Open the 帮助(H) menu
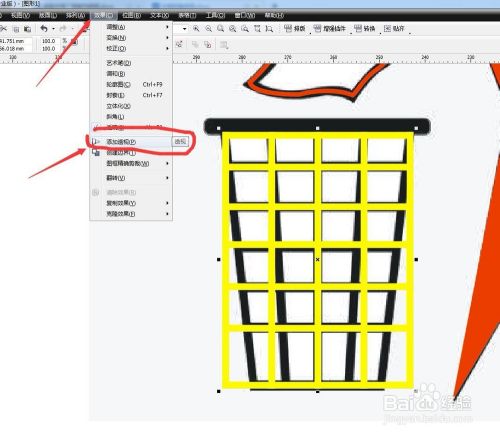 click(274, 15)
